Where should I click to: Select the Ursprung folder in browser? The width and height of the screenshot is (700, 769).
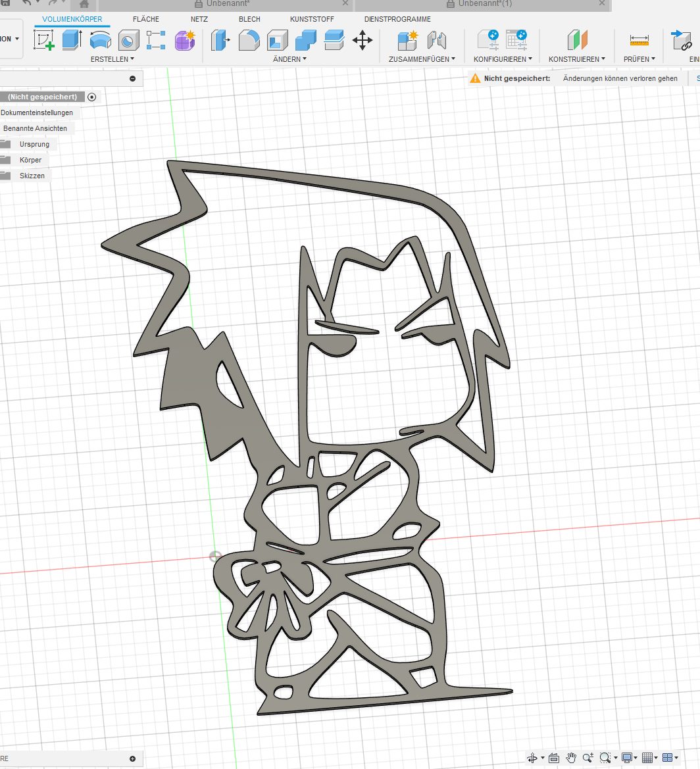coord(34,144)
